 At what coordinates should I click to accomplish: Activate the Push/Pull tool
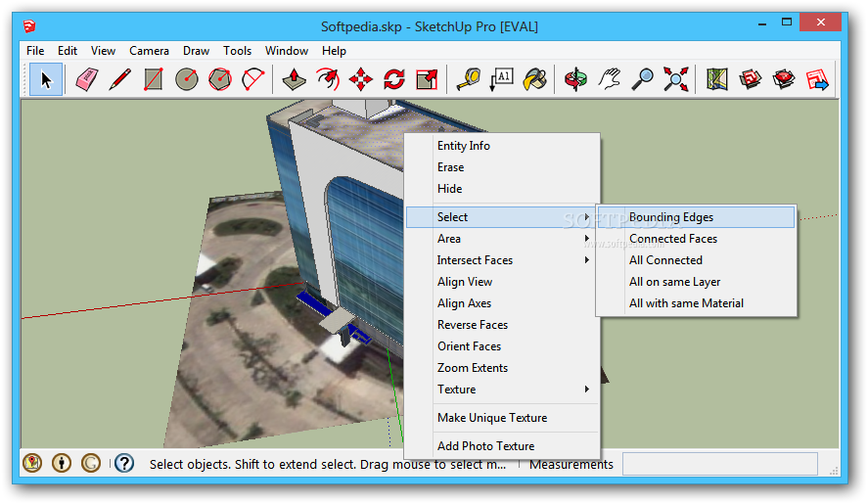[x=294, y=79]
